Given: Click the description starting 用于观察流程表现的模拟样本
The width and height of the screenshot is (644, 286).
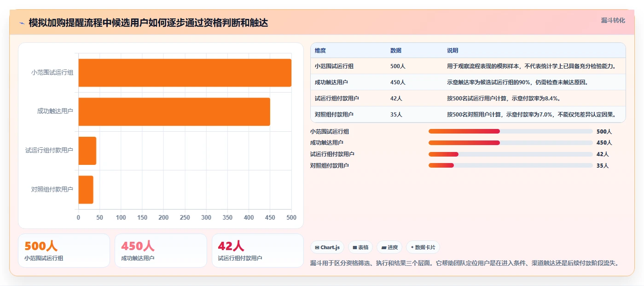Looking at the screenshot, I should (x=531, y=66).
